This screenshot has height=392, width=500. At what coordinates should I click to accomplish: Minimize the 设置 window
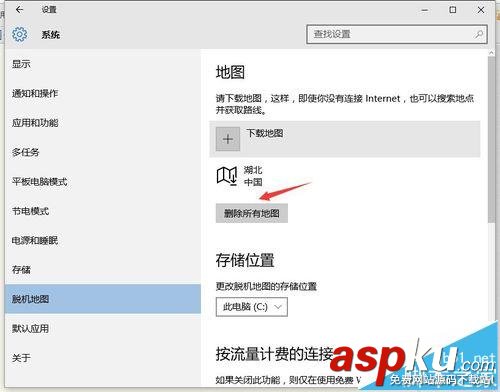pyautogui.click(x=425, y=10)
